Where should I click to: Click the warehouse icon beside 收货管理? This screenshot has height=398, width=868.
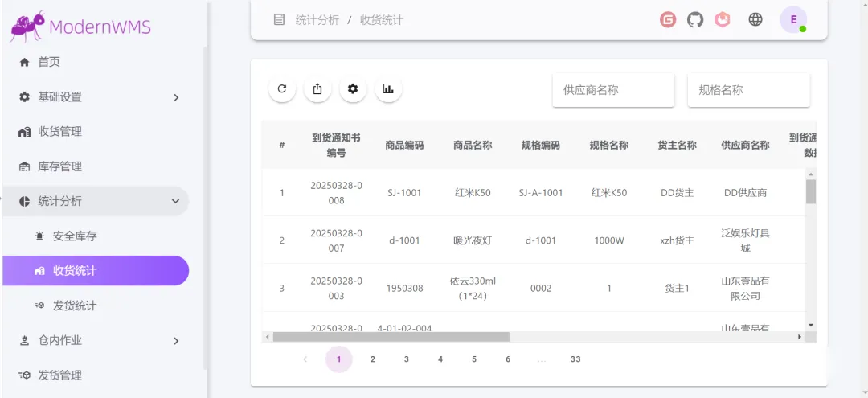24,133
